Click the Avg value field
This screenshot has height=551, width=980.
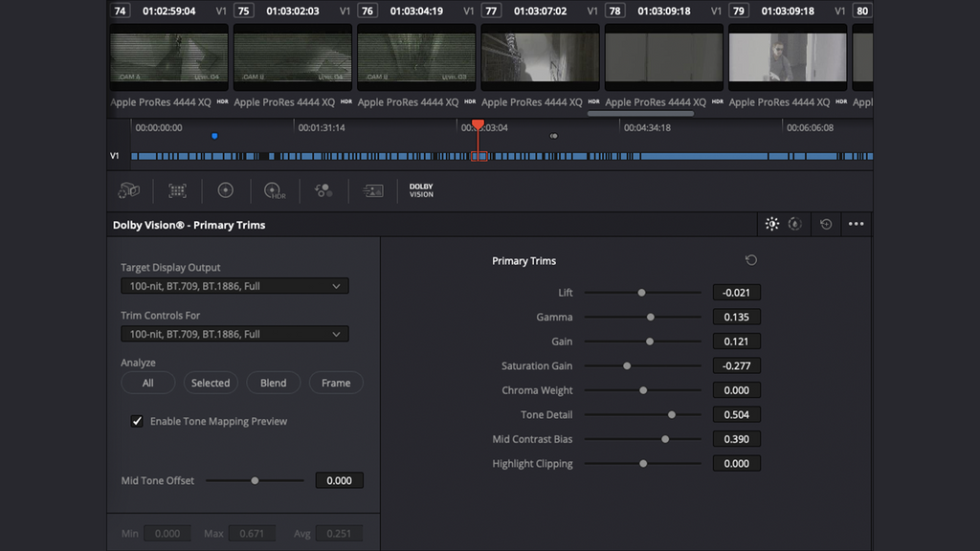click(x=339, y=534)
